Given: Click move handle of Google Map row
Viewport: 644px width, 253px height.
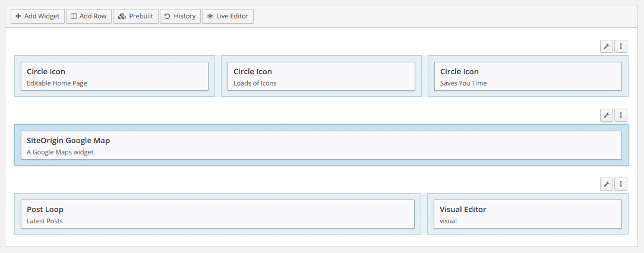Looking at the screenshot, I should coord(621,115).
